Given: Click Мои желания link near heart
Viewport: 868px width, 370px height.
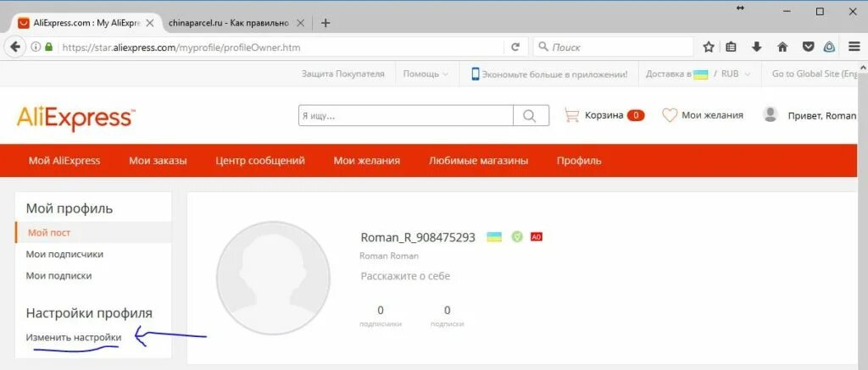Looking at the screenshot, I should [x=712, y=115].
